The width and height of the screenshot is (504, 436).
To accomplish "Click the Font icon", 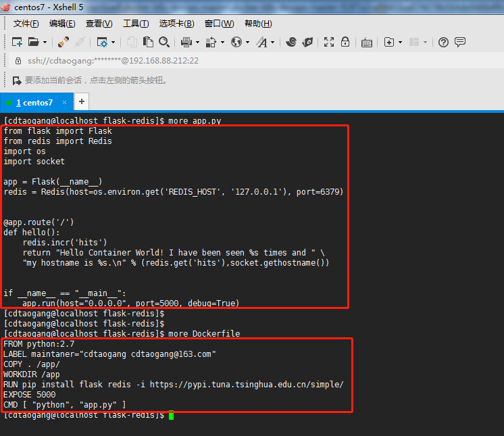I will (261, 42).
